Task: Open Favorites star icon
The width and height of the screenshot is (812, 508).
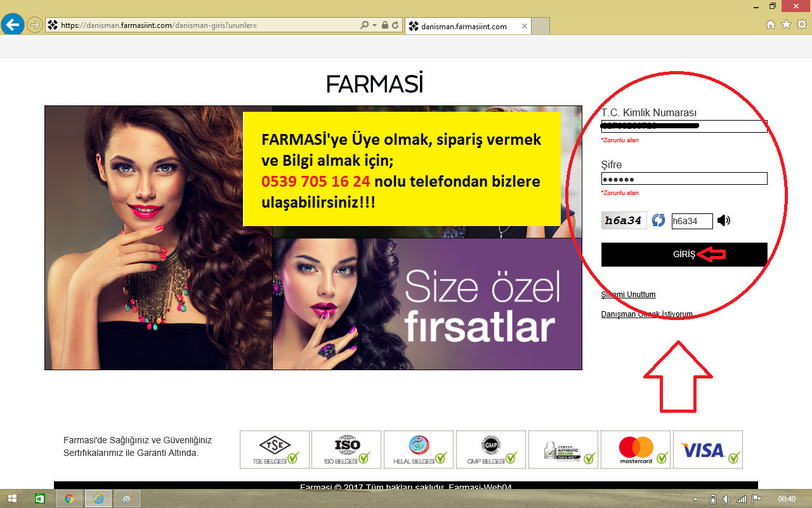Action: (x=786, y=25)
